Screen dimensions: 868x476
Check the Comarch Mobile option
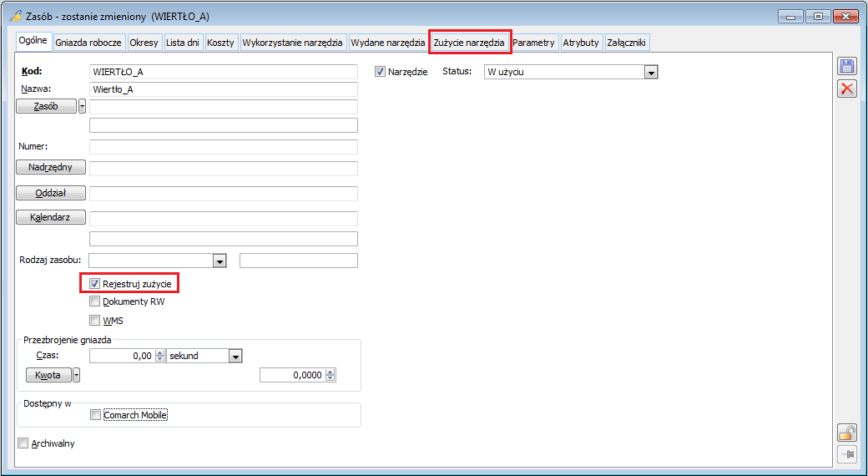click(x=95, y=414)
